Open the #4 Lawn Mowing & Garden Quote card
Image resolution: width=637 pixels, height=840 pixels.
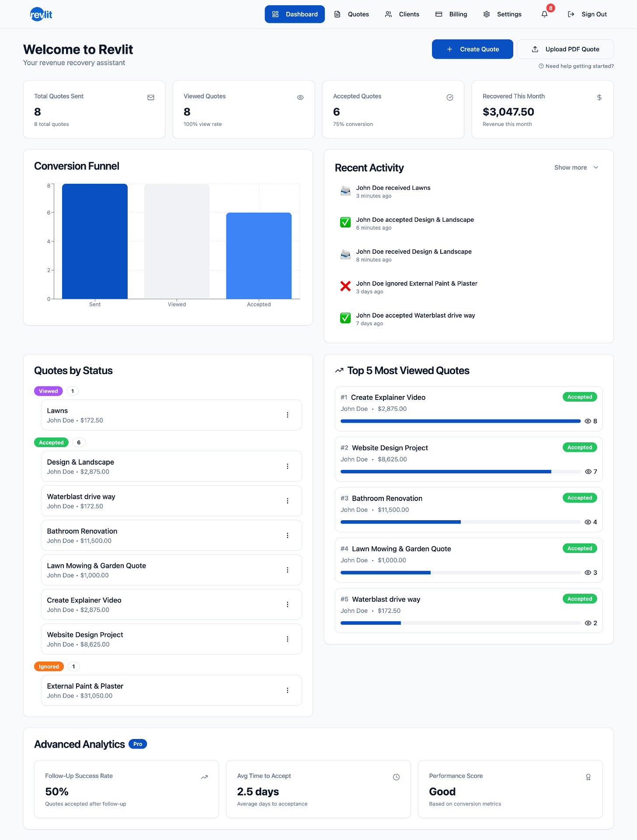pyautogui.click(x=469, y=560)
